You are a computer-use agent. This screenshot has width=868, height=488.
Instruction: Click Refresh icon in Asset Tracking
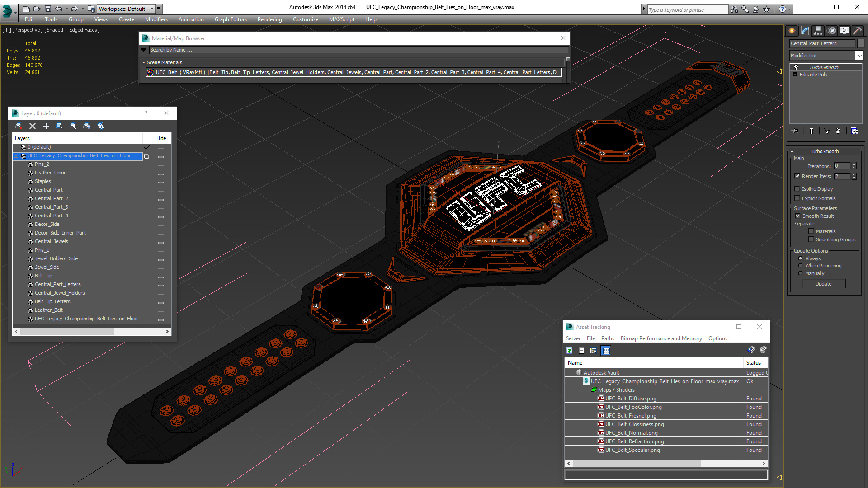(x=569, y=351)
